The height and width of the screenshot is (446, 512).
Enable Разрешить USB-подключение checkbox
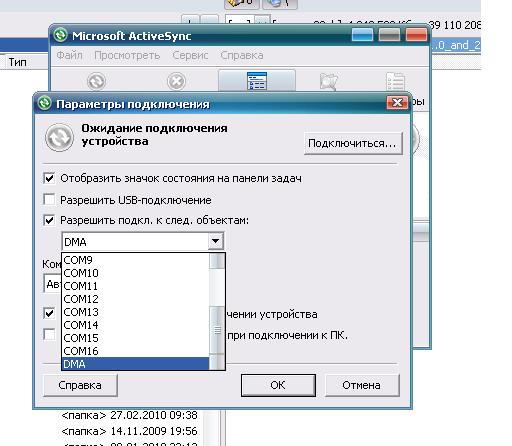(x=49, y=200)
